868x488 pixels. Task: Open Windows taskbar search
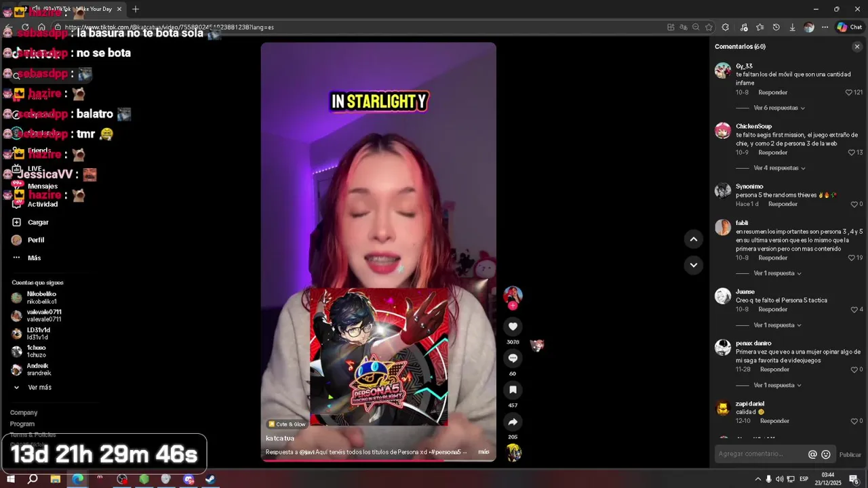[x=33, y=479]
